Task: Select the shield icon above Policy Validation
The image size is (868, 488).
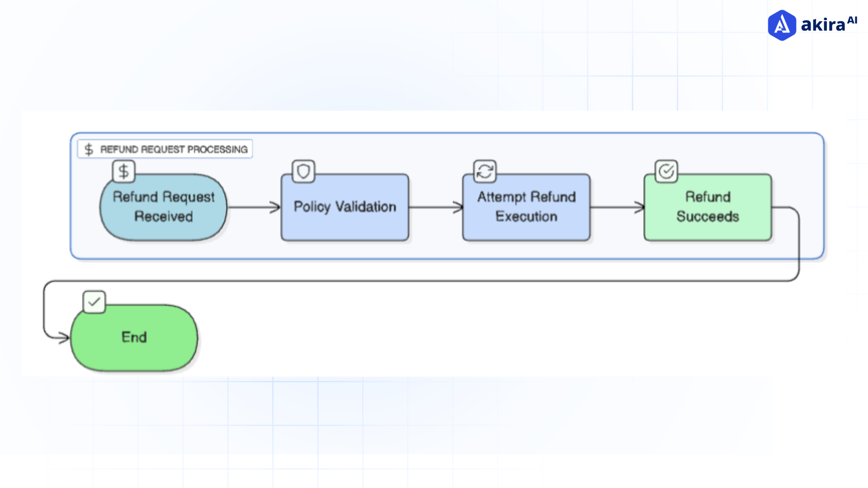Action: pos(303,171)
